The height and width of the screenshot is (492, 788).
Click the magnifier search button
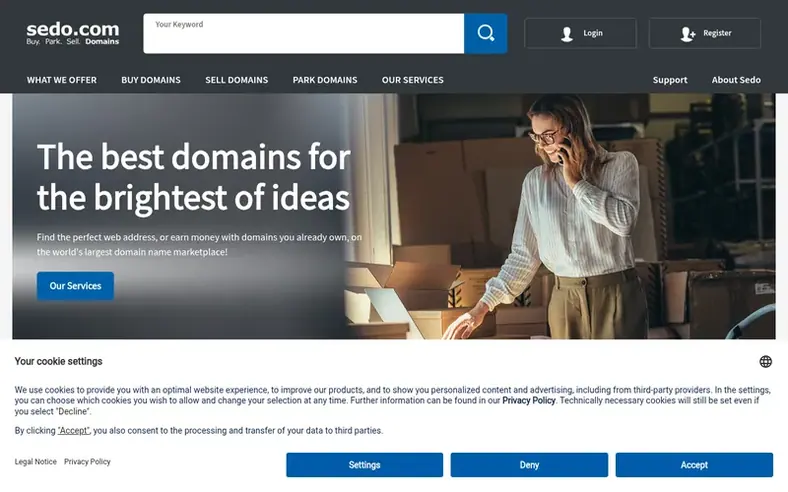click(x=485, y=33)
